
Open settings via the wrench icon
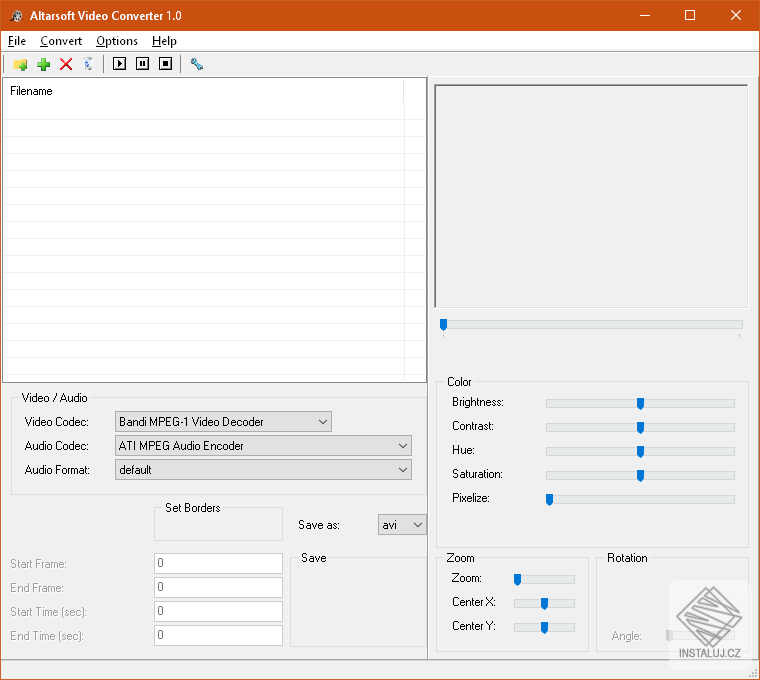tap(196, 64)
